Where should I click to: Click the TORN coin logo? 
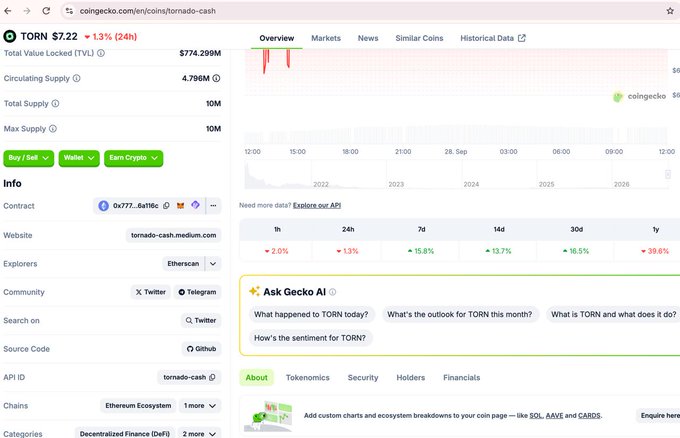(10, 36)
